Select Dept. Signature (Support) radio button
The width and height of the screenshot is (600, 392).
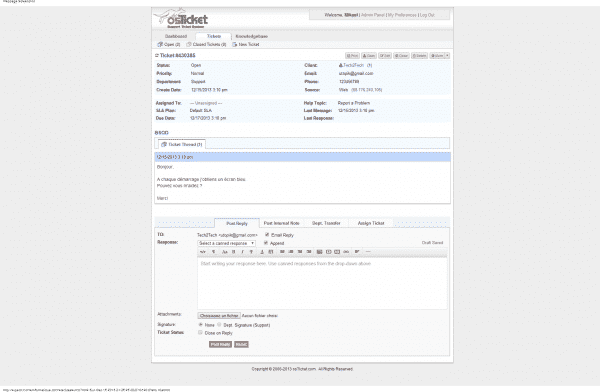[219, 325]
